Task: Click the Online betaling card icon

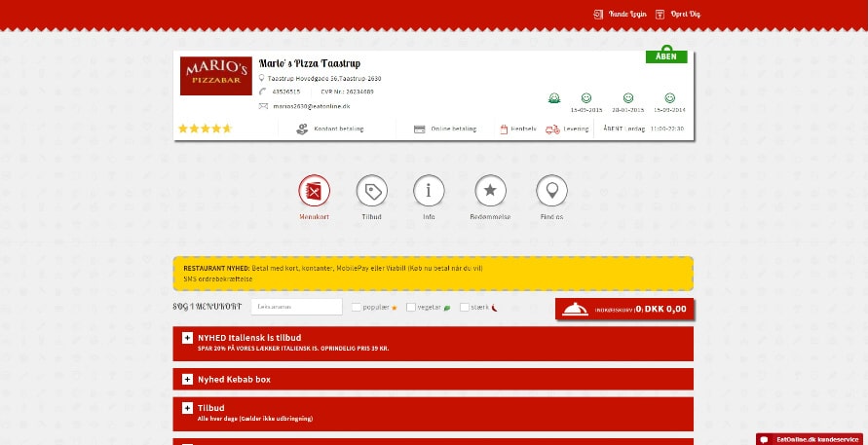Action: pos(420,129)
